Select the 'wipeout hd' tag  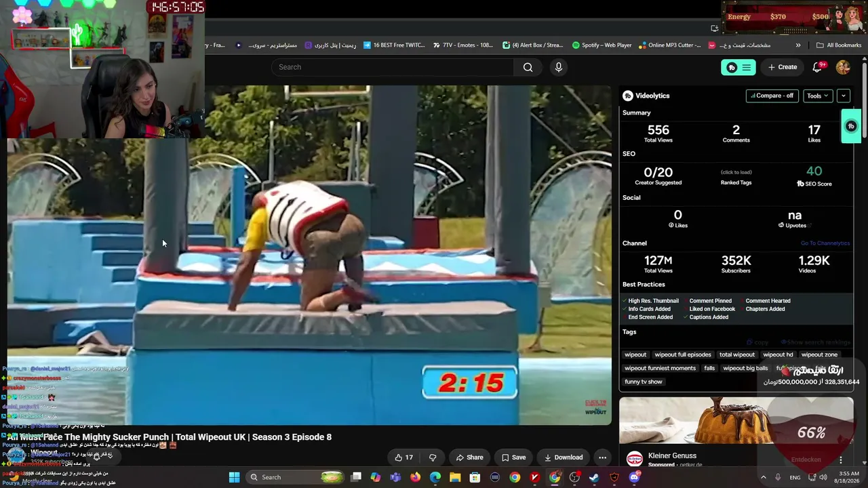[x=778, y=354]
